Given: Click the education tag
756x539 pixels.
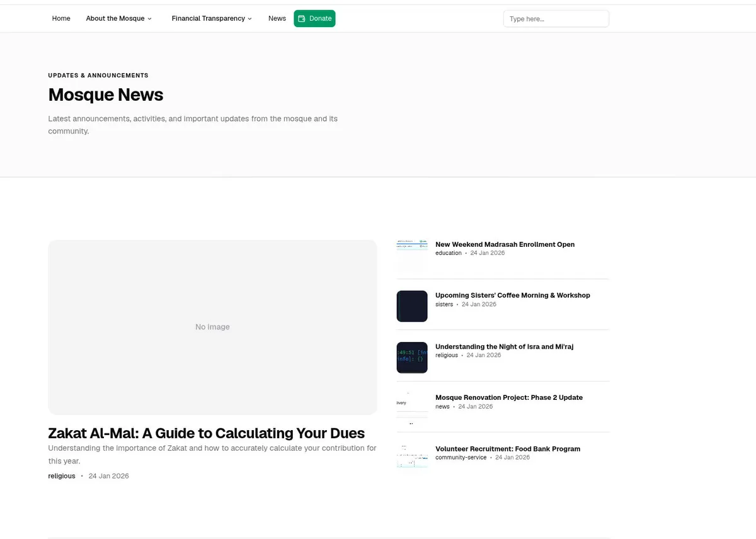Looking at the screenshot, I should [x=448, y=252].
